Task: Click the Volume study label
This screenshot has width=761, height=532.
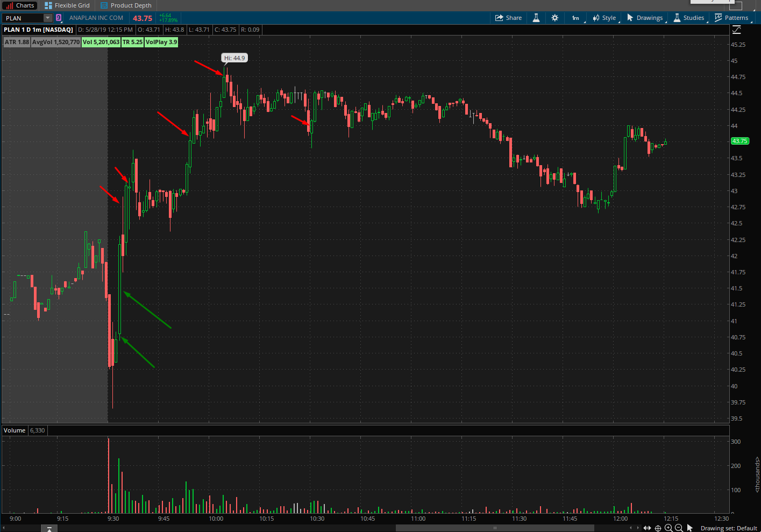Action: click(15, 430)
